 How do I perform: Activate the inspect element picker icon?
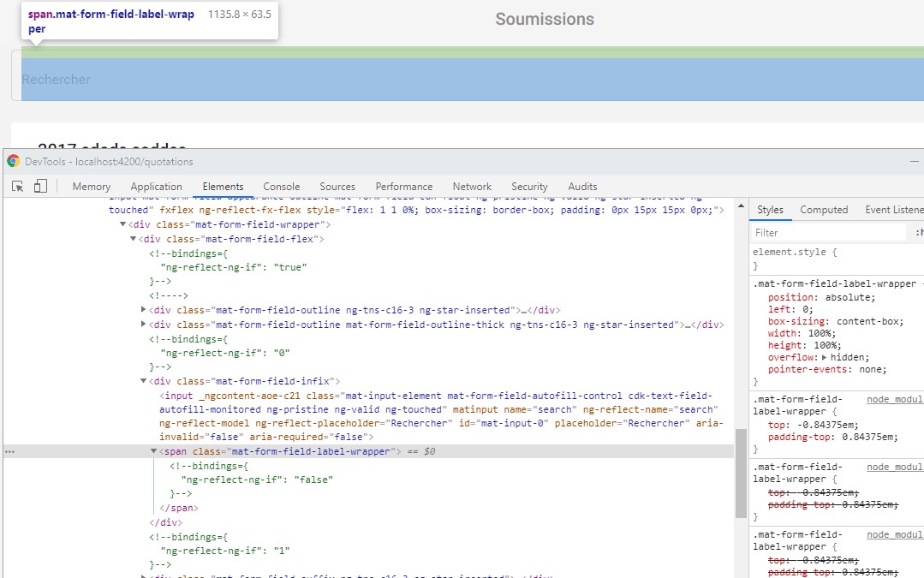click(18, 186)
